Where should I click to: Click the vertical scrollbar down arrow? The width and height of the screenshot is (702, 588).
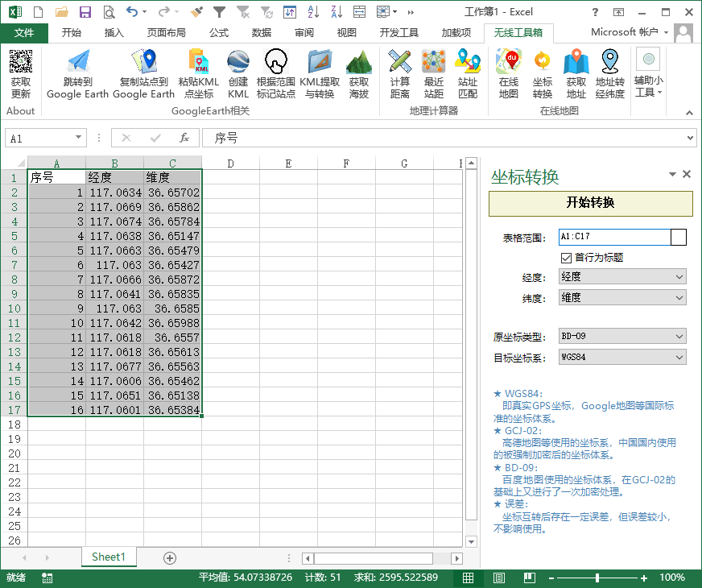tap(471, 541)
